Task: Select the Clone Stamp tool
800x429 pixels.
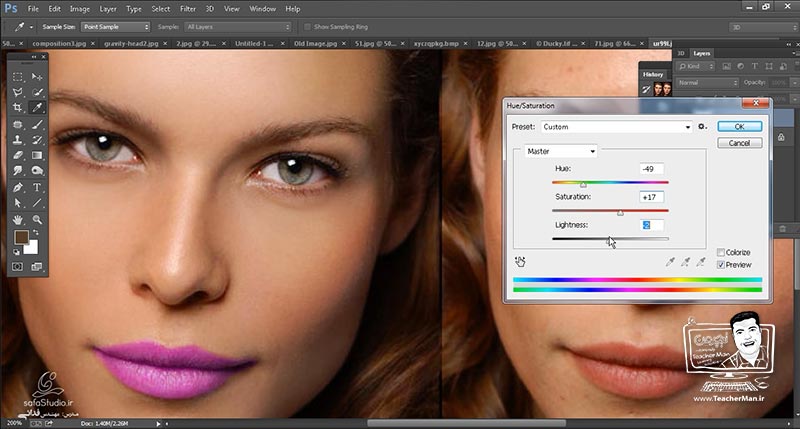Action: click(x=18, y=139)
